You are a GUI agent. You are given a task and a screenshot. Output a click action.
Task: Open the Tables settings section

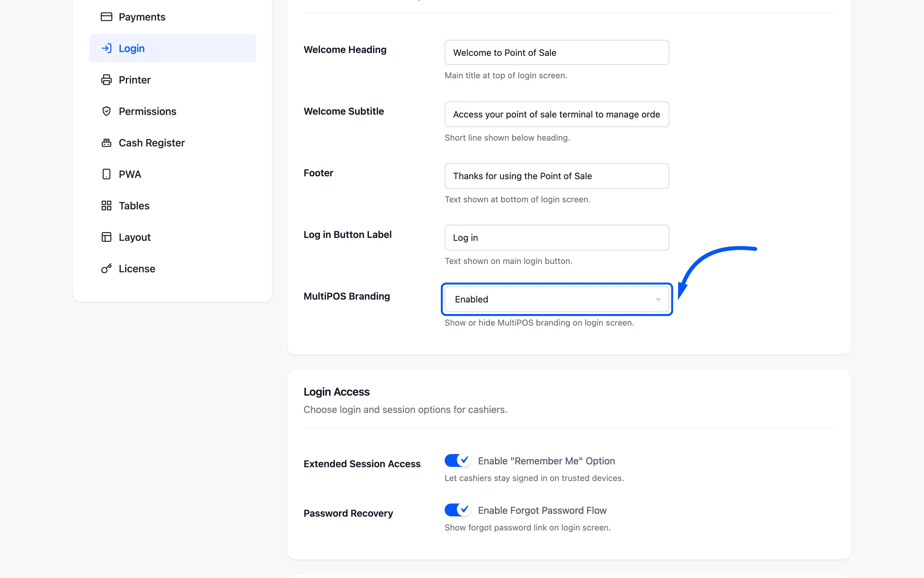(172, 206)
